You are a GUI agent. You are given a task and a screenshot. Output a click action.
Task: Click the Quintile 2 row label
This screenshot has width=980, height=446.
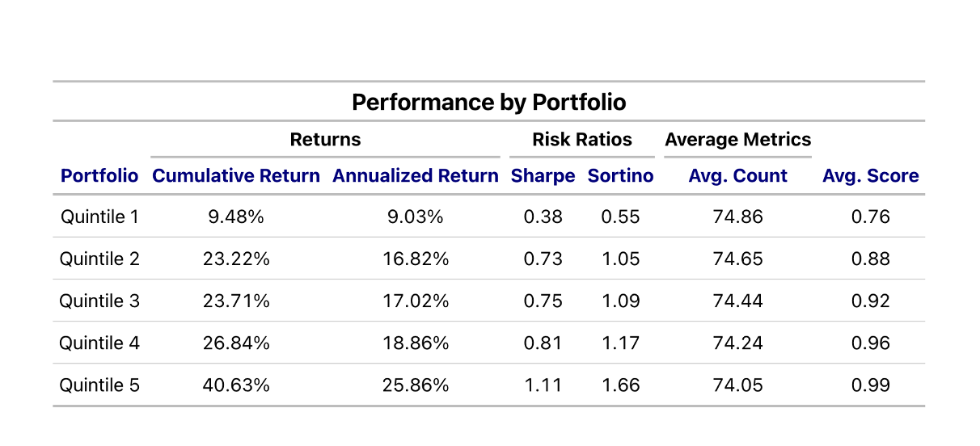99,259
